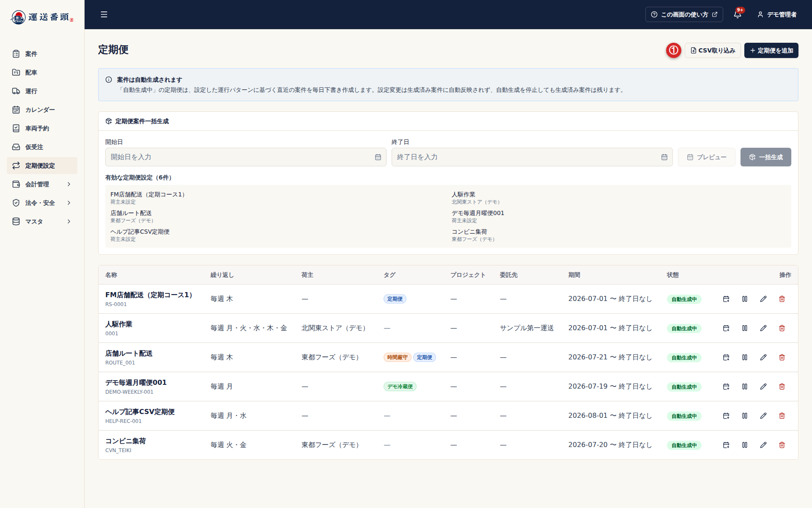The image size is (812, 508).
Task: Click the 時間厳守 tag badge
Action: [x=397, y=357]
